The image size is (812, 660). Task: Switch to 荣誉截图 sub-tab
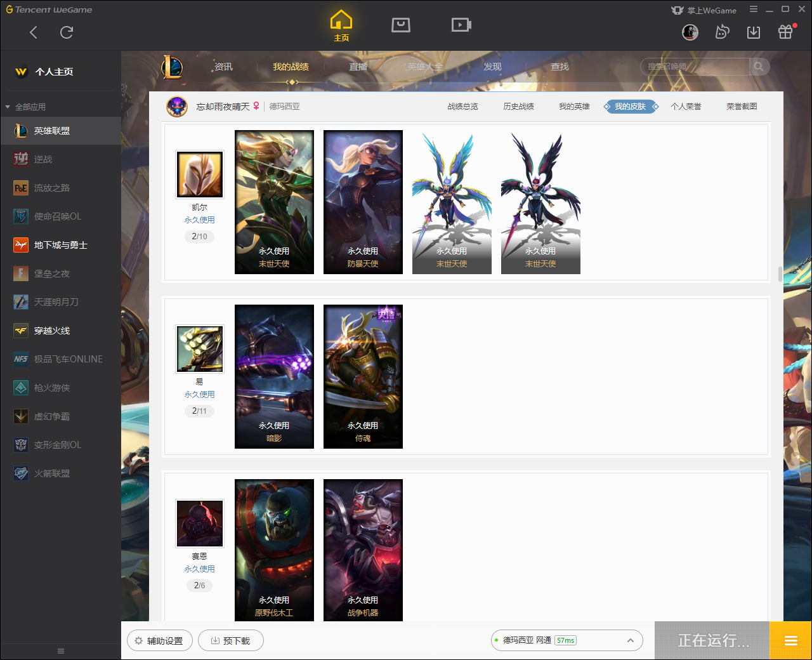pyautogui.click(x=742, y=107)
